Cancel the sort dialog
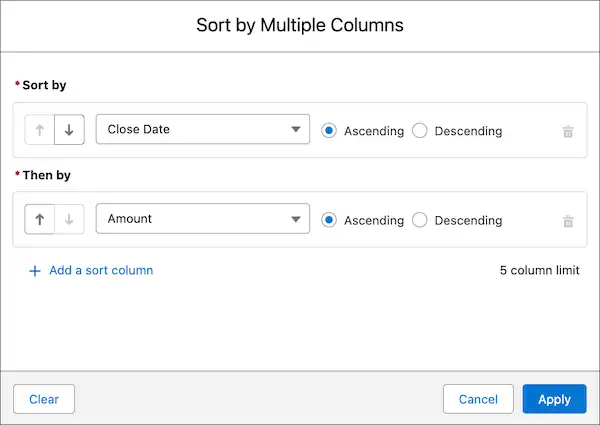Image resolution: width=600 pixels, height=425 pixels. click(x=478, y=399)
